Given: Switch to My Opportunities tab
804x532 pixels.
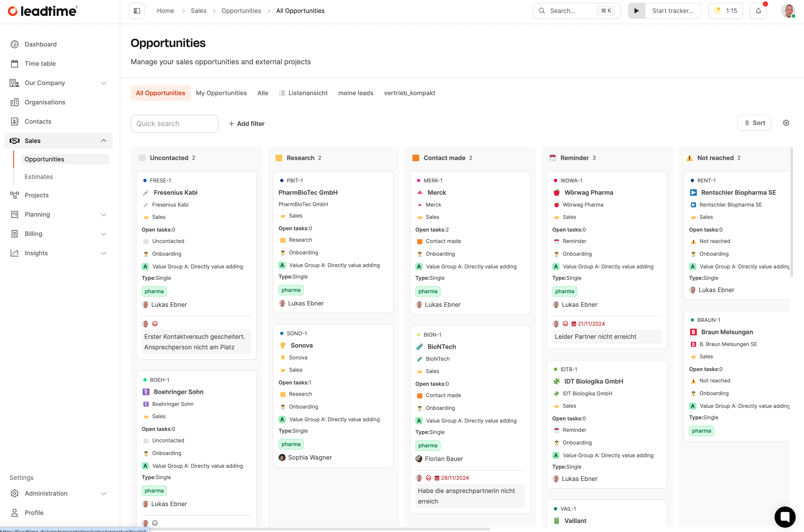Looking at the screenshot, I should coord(221,93).
